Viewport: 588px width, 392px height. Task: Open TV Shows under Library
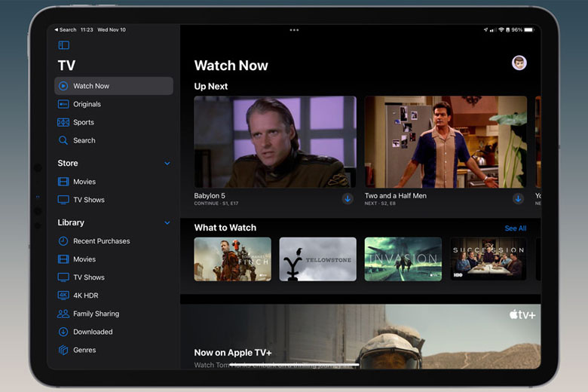click(x=114, y=277)
